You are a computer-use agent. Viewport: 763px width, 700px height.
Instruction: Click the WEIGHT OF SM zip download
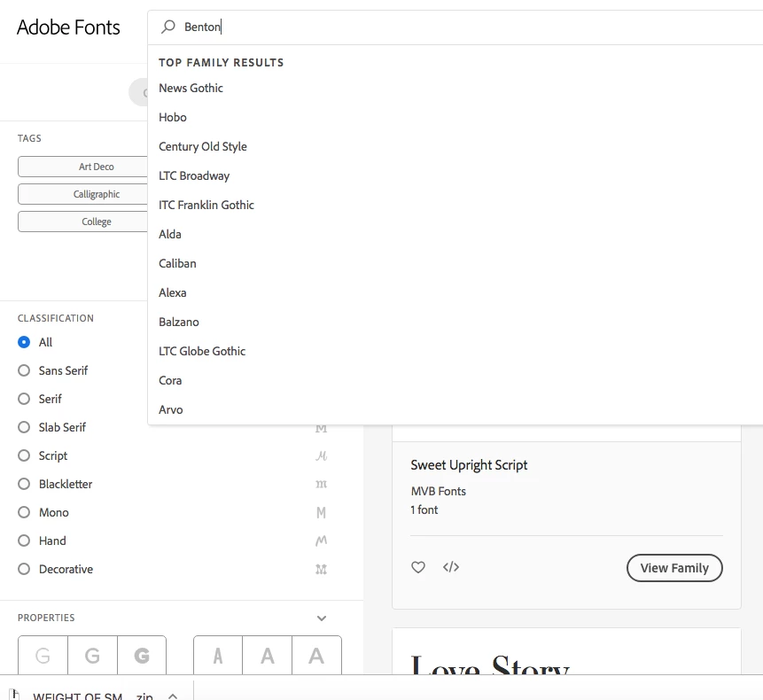pyautogui.click(x=92, y=696)
